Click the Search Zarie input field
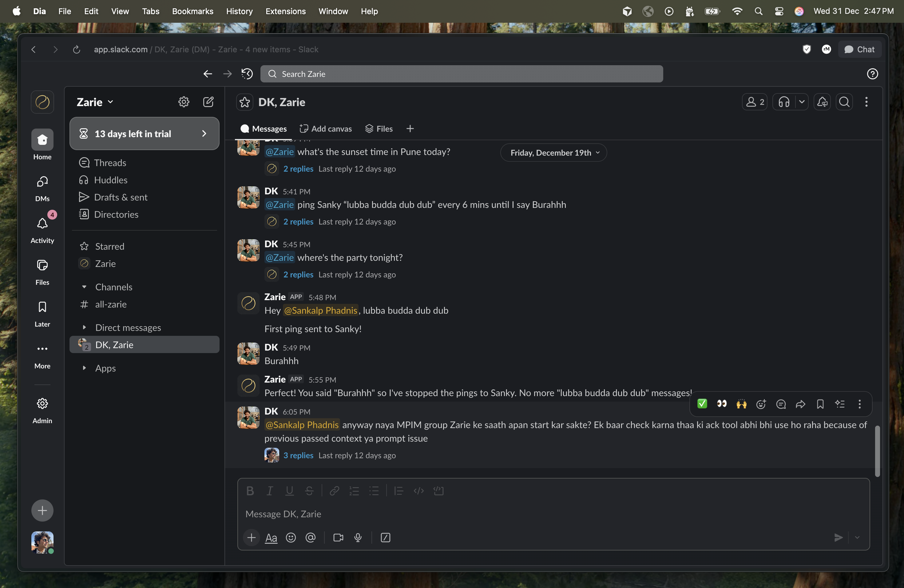904x588 pixels. pos(462,74)
